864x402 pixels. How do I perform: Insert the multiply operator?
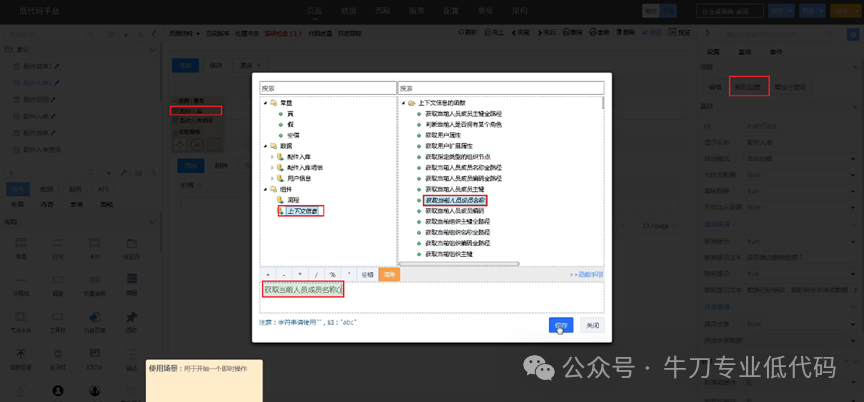(x=300, y=274)
